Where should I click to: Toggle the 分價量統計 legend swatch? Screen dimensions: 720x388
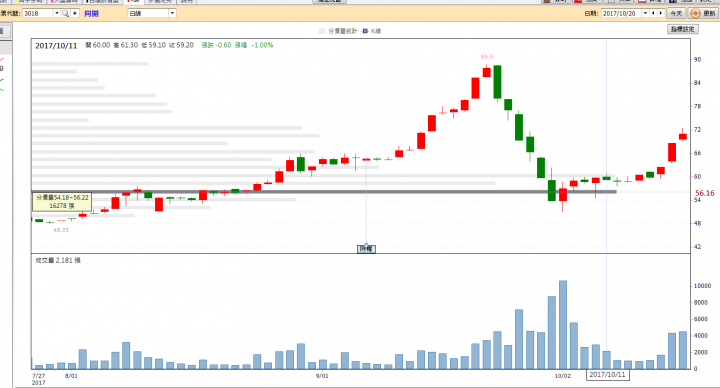321,31
